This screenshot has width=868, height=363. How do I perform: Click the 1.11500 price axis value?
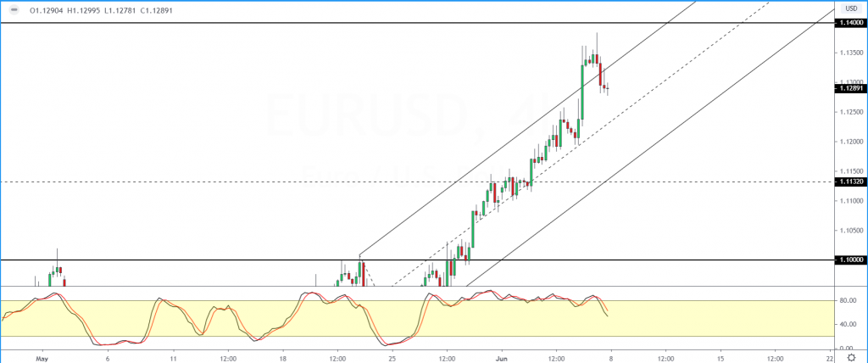849,171
